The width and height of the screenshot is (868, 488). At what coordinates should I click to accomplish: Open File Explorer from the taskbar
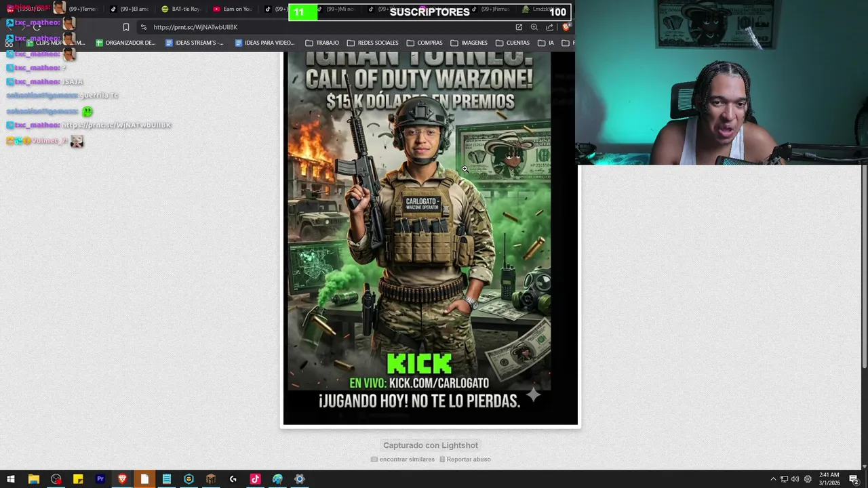33,479
